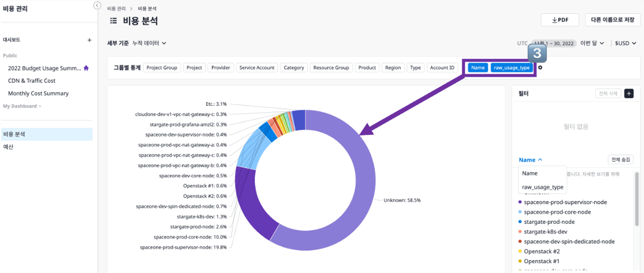The image size is (644, 273).
Task: Toggle Openstack #1 legend entry
Action: pos(539,261)
